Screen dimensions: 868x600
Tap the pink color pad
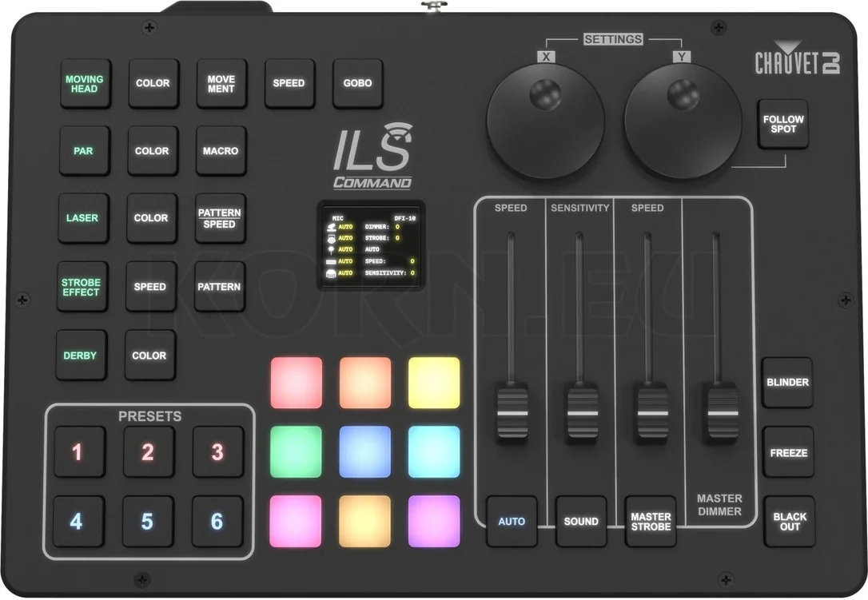[296, 522]
